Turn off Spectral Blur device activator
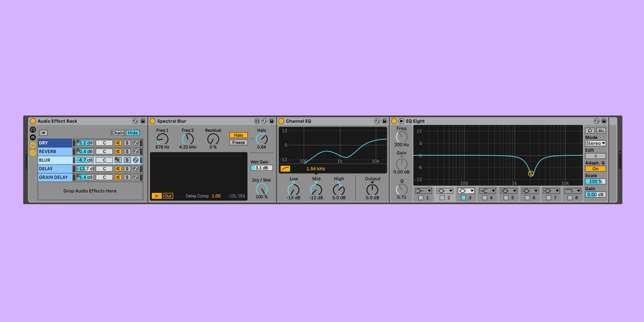 (152, 121)
